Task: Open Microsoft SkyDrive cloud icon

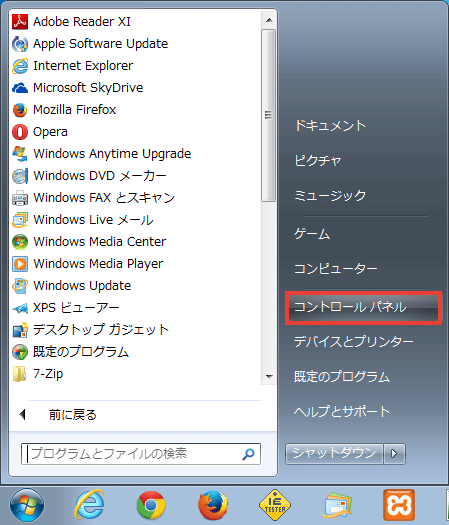Action: [x=20, y=88]
